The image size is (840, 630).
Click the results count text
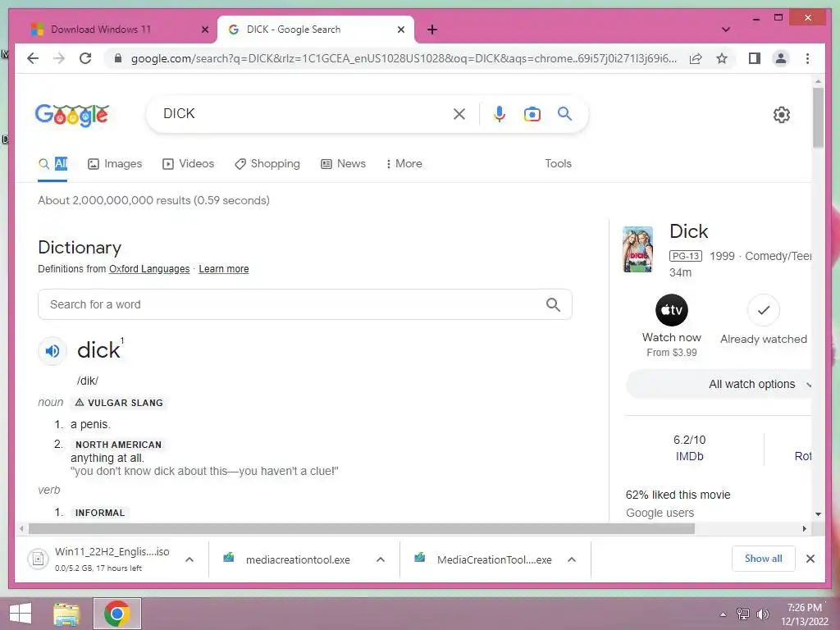[x=153, y=200]
